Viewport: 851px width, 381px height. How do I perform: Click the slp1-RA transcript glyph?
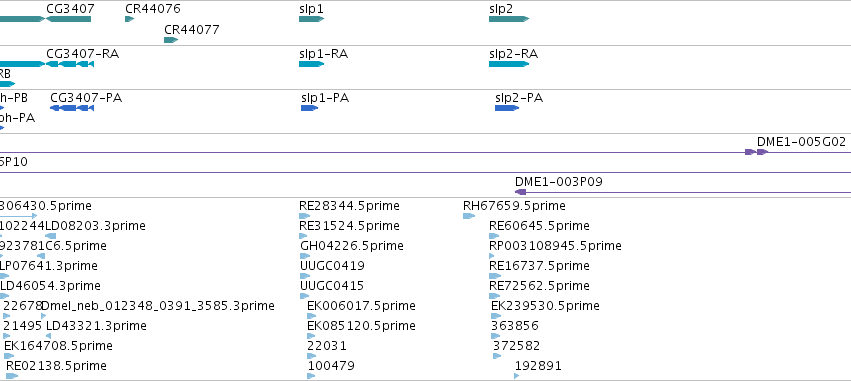pos(312,64)
